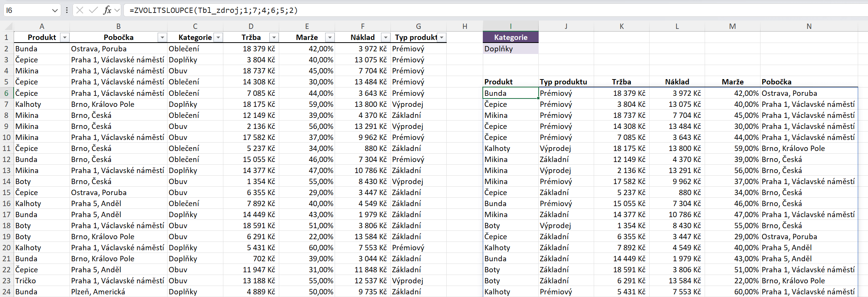Click the Select All corner triangle
This screenshot has height=297, width=868.
(x=8, y=26)
